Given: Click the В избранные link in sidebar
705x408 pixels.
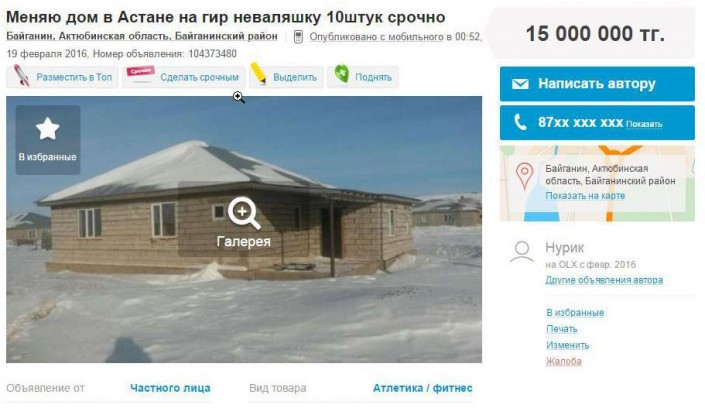Looking at the screenshot, I should click(x=575, y=313).
